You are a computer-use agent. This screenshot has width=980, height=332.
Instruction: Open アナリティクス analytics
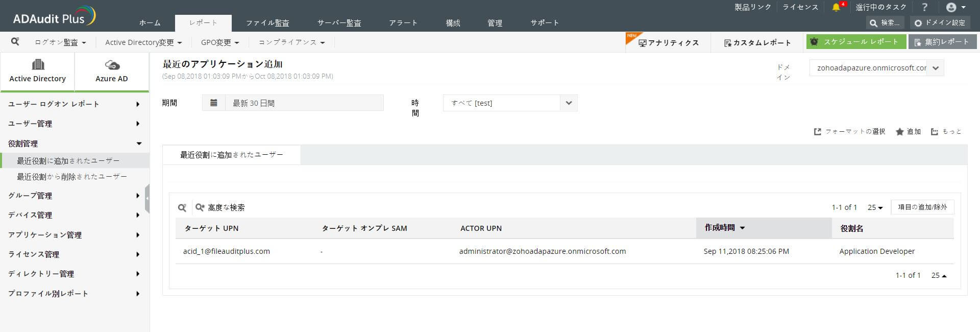pyautogui.click(x=668, y=43)
